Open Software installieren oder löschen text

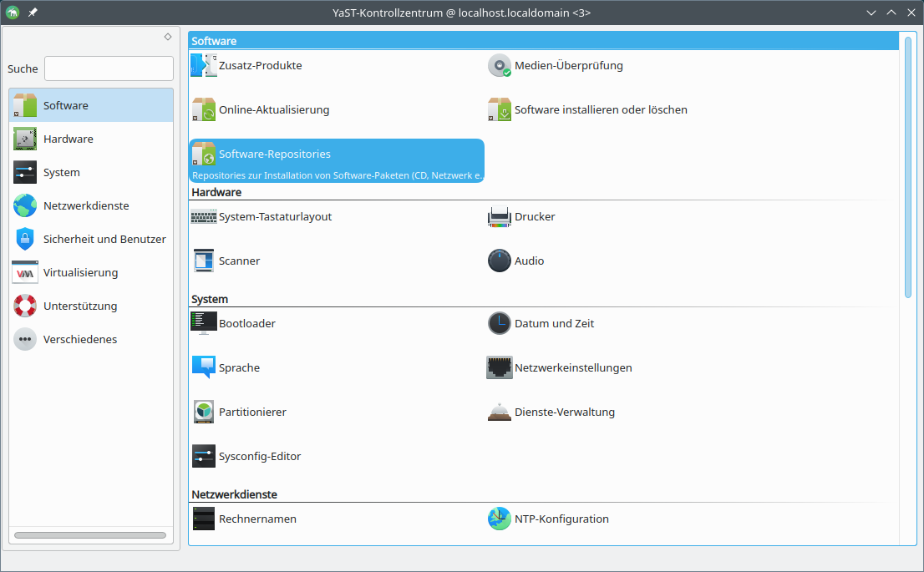(x=601, y=109)
